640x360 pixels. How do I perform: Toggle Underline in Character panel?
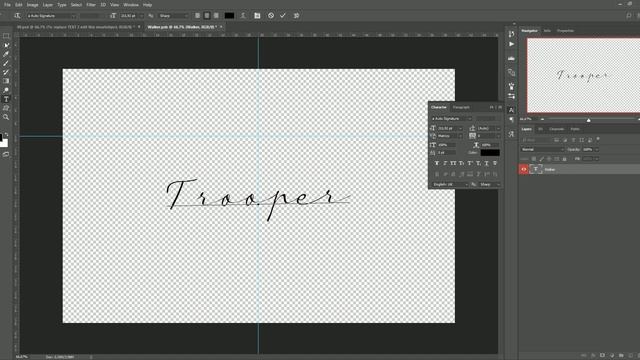click(487, 163)
